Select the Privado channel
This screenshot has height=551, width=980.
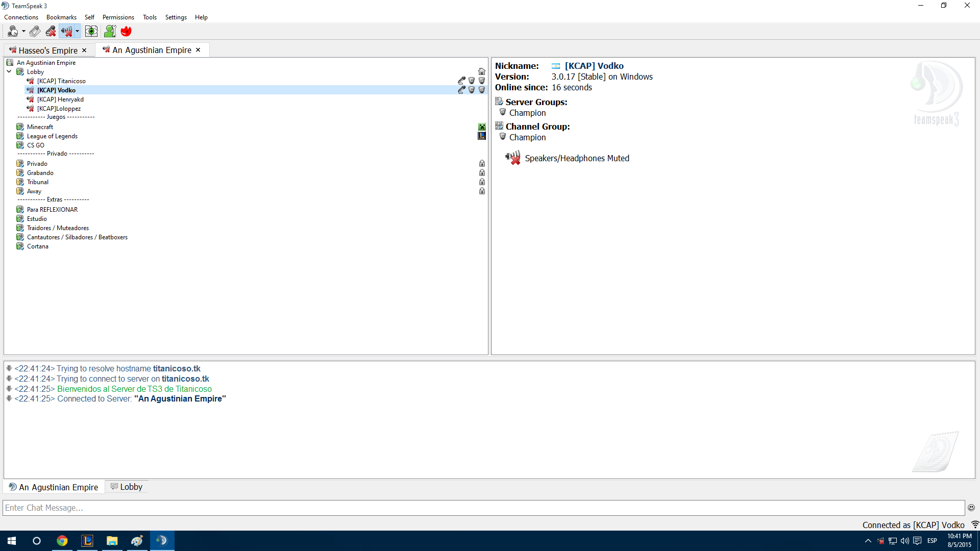pos(37,164)
